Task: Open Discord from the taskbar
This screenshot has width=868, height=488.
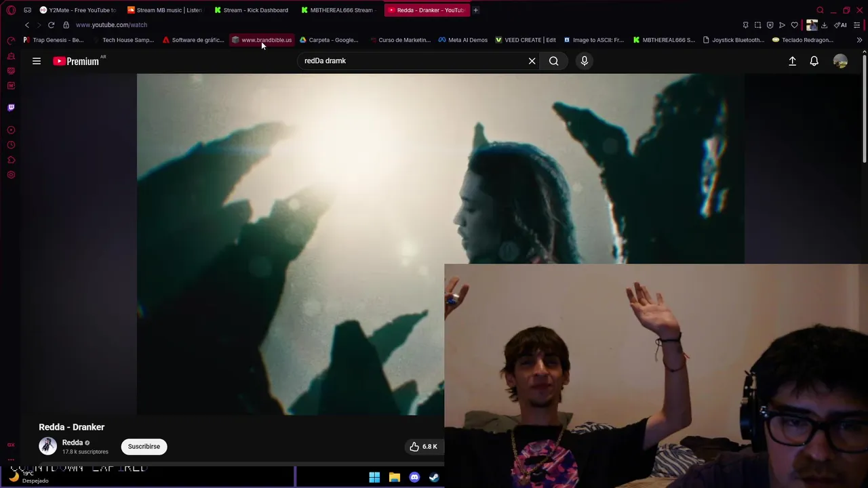Action: (414, 477)
